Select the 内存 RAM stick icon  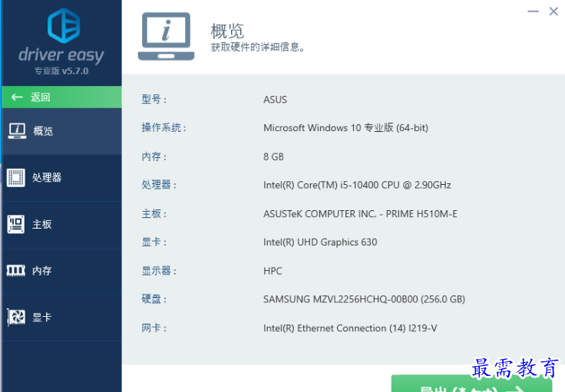16,270
